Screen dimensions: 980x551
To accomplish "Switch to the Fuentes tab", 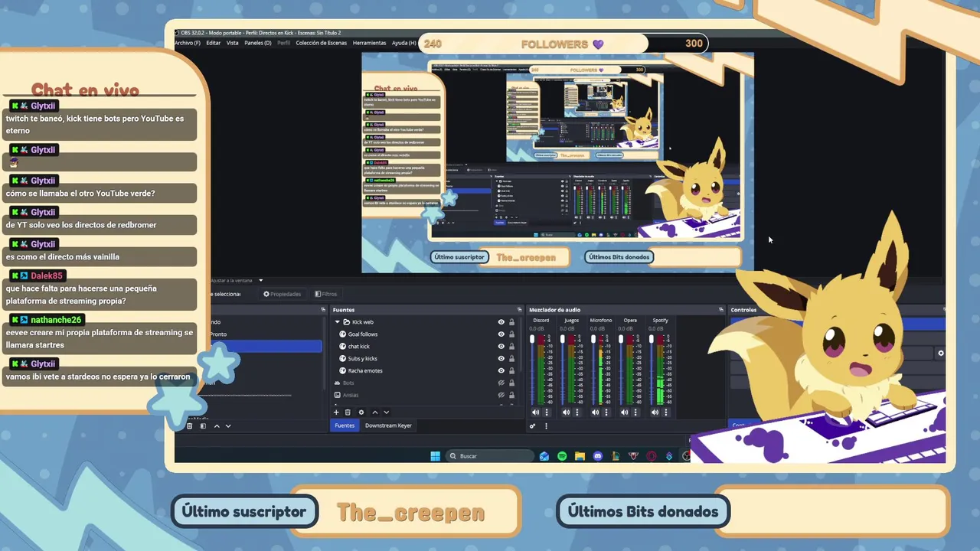I will (345, 425).
